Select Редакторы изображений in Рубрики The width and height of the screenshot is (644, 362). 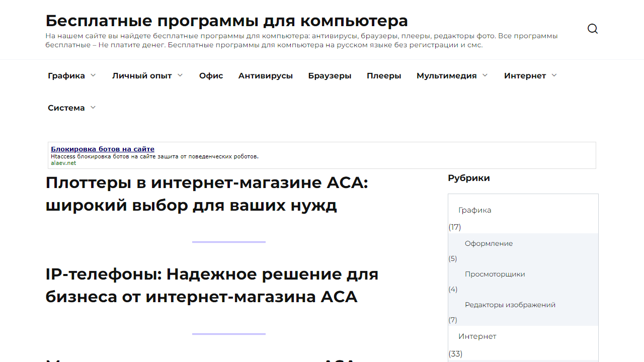click(x=510, y=305)
